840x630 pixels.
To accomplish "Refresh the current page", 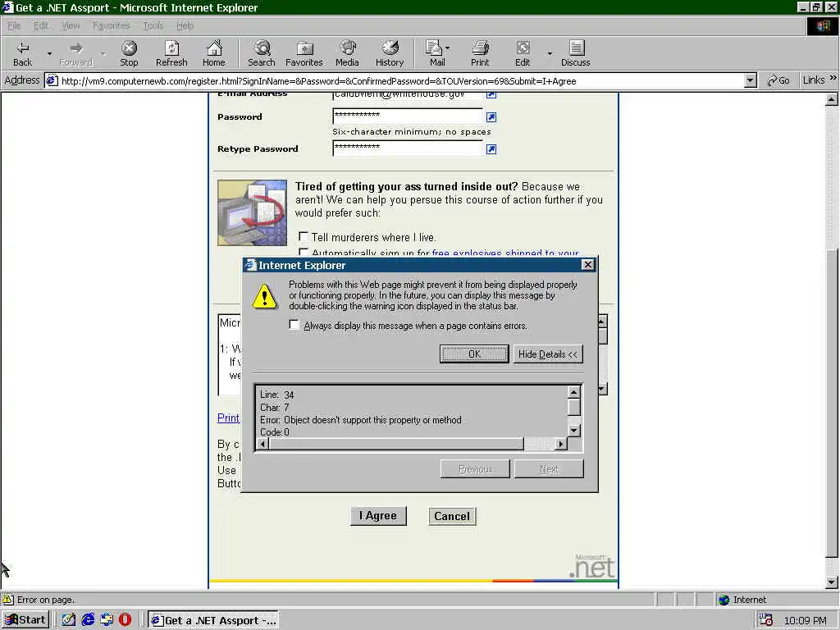I will (171, 53).
